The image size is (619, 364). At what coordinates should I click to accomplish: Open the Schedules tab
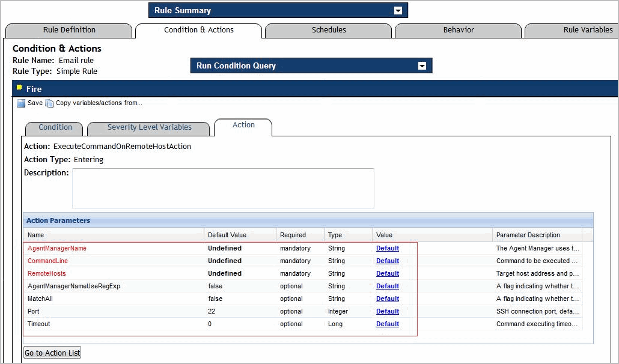[x=329, y=30]
